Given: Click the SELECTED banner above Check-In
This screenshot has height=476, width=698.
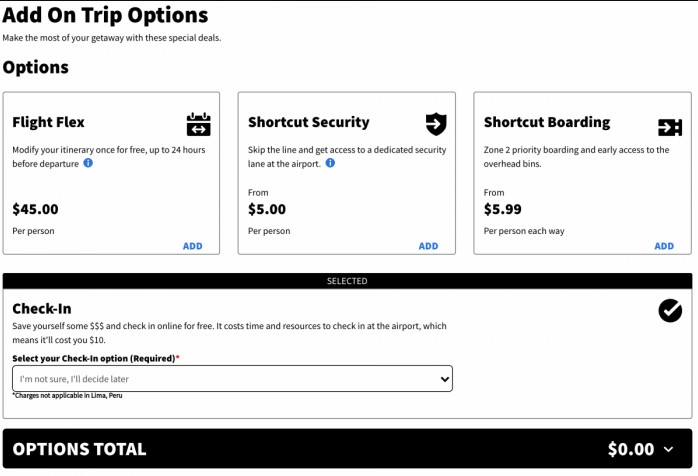Looking at the screenshot, I should 347,281.
